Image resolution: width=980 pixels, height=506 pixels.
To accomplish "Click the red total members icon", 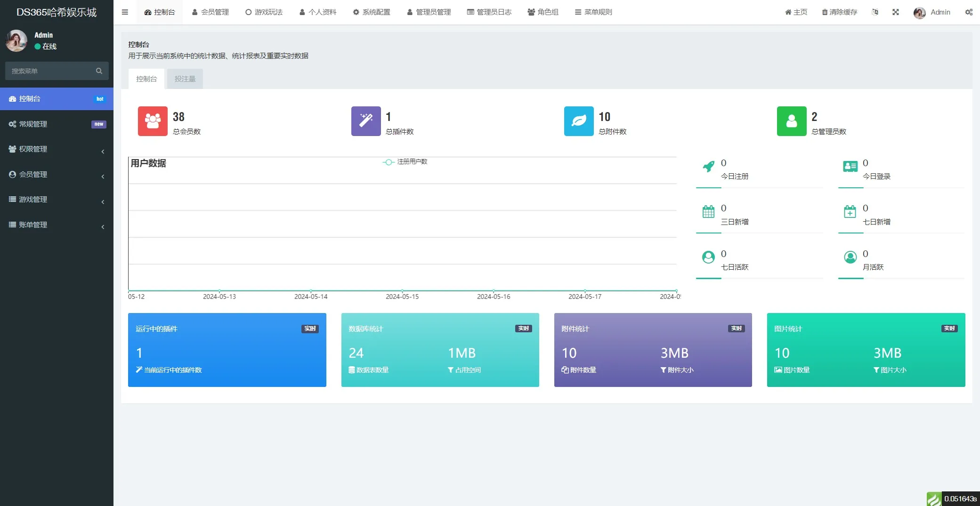I will point(153,121).
